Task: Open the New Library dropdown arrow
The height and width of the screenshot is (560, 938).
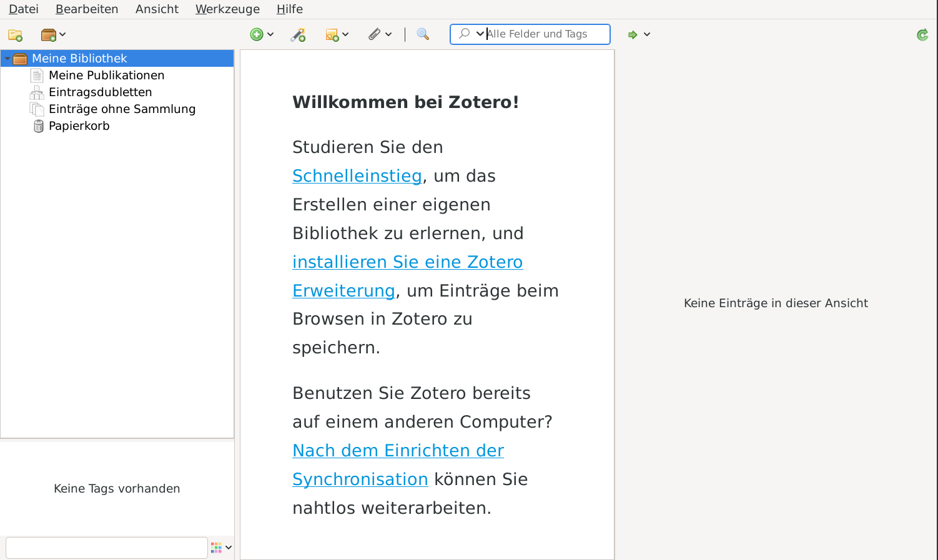Action: tap(62, 34)
